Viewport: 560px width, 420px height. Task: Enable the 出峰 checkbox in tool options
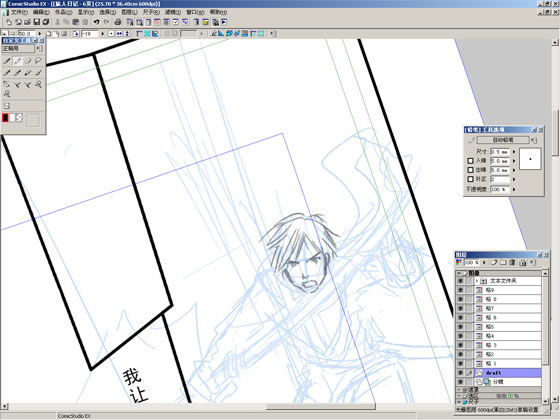tap(470, 170)
